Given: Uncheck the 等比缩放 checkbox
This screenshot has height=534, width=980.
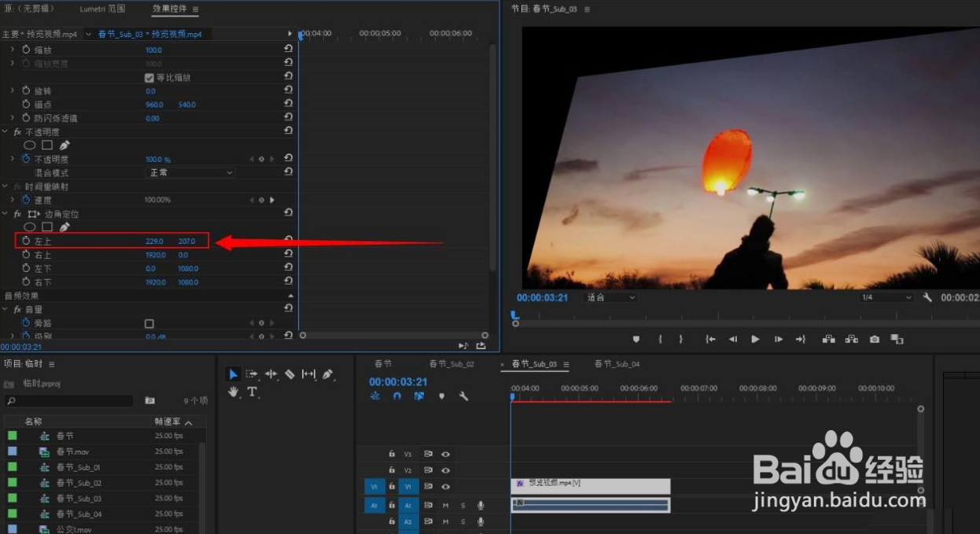Looking at the screenshot, I should [149, 77].
